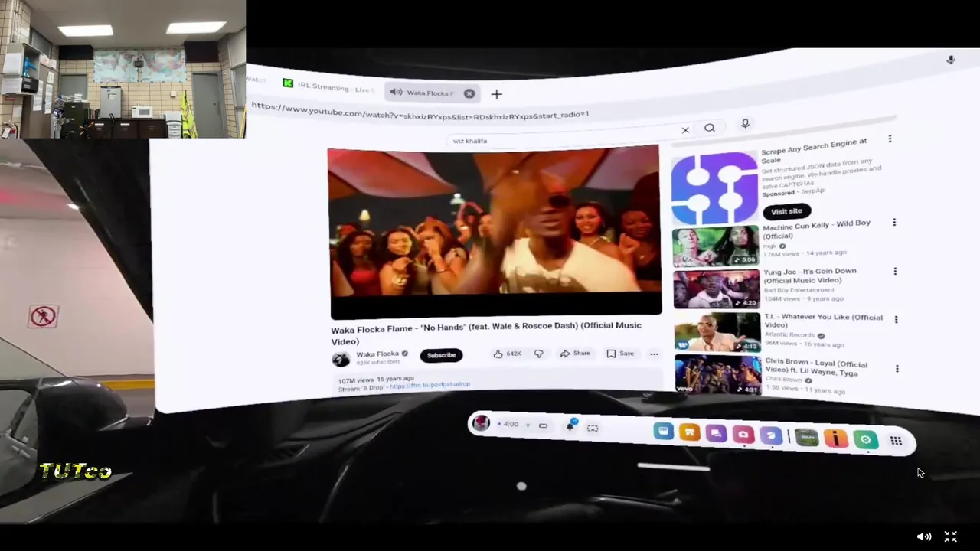Open the ffm.to link in the description

coord(430,385)
